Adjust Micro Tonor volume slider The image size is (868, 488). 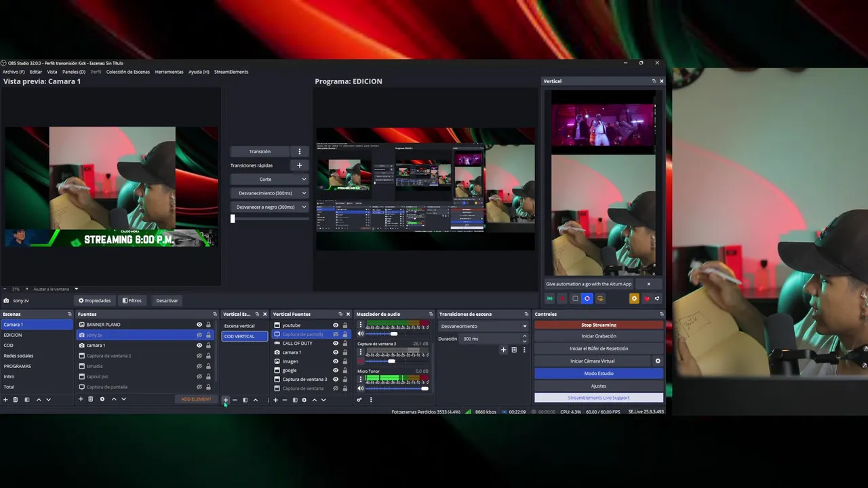pos(397,388)
